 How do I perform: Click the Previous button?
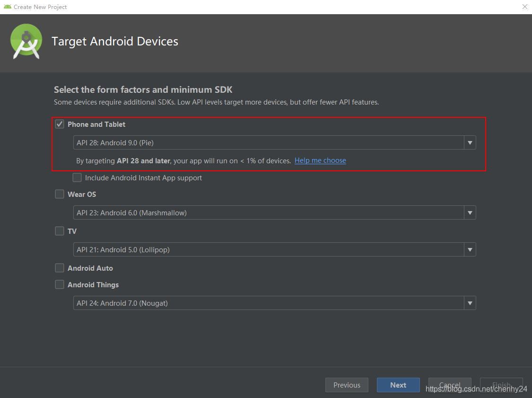coord(347,385)
